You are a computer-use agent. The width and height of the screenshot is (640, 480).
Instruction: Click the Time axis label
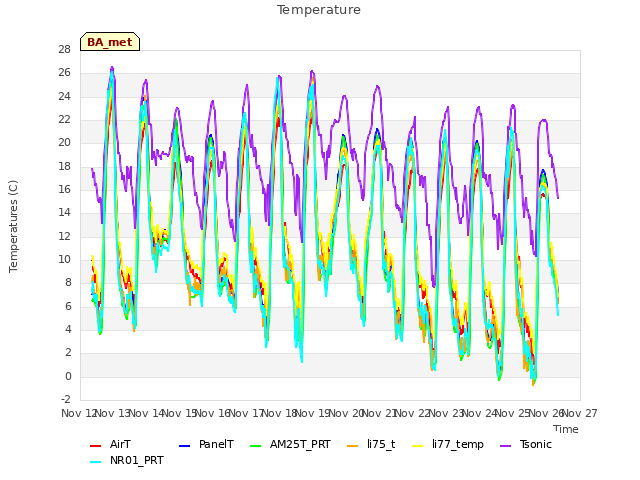click(566, 429)
